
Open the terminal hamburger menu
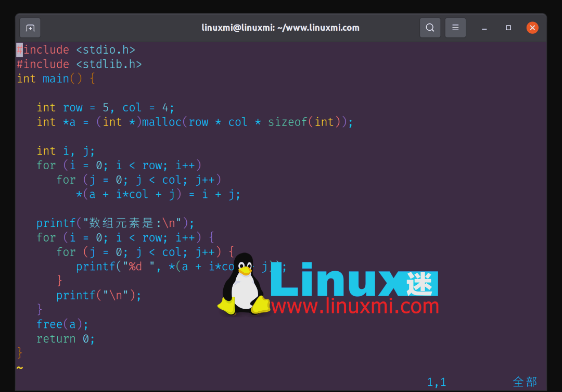455,28
